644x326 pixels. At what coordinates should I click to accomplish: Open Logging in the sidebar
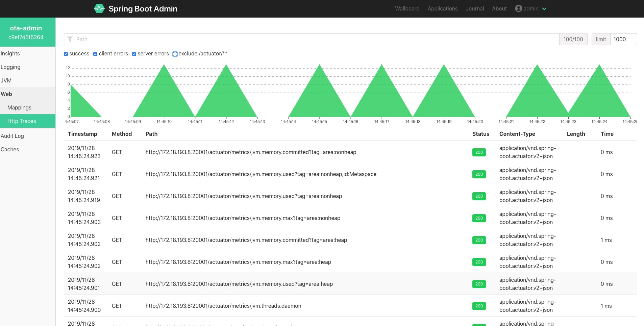tap(28, 67)
